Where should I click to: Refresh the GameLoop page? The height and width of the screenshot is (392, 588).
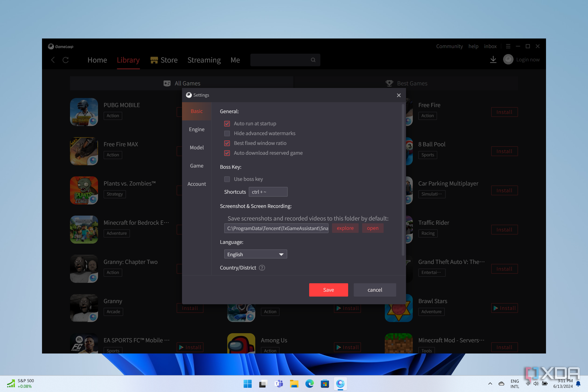click(x=66, y=60)
